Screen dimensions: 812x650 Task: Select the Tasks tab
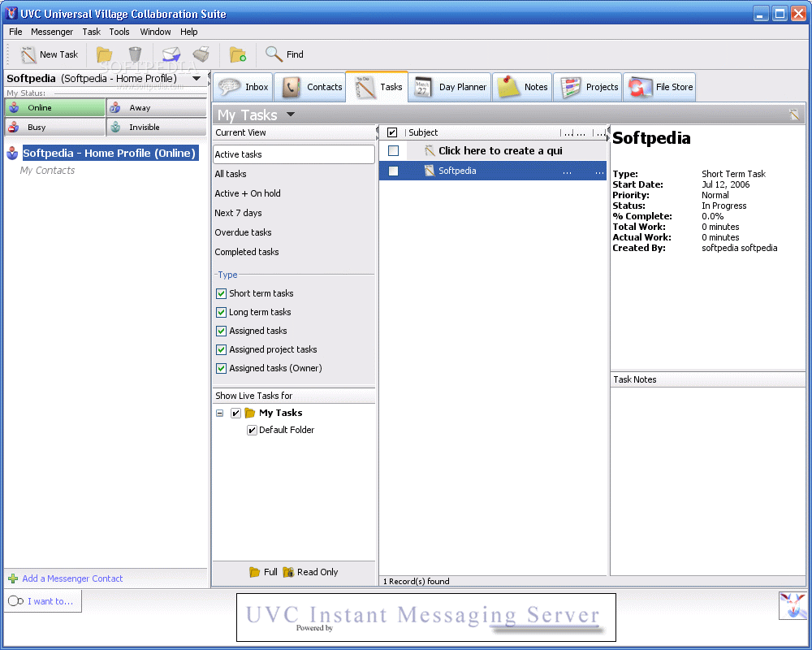378,87
